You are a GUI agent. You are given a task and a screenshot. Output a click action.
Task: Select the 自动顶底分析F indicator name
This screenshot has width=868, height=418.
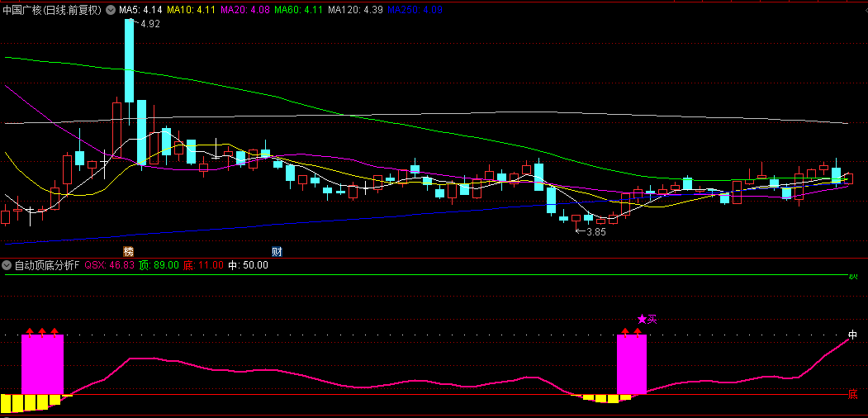click(47, 265)
